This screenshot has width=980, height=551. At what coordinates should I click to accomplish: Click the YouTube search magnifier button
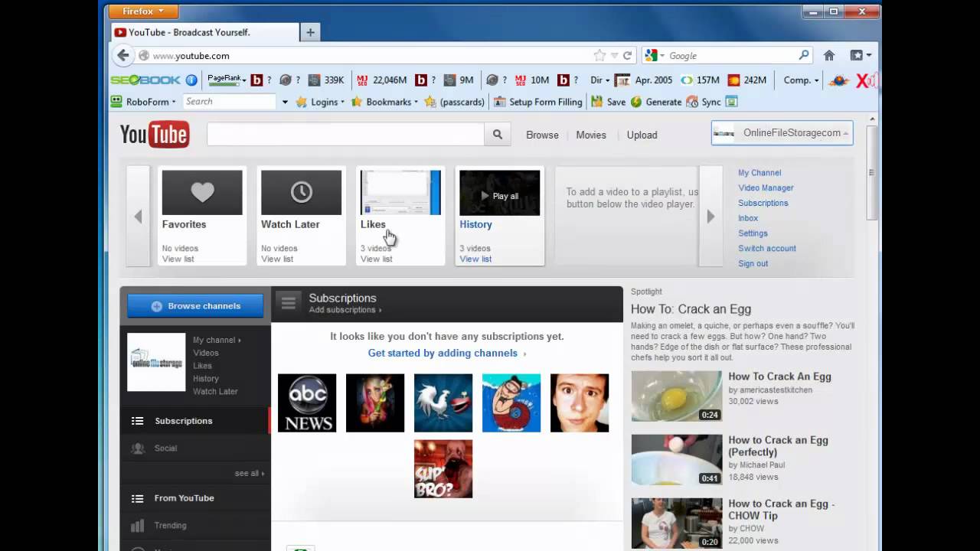click(x=497, y=135)
